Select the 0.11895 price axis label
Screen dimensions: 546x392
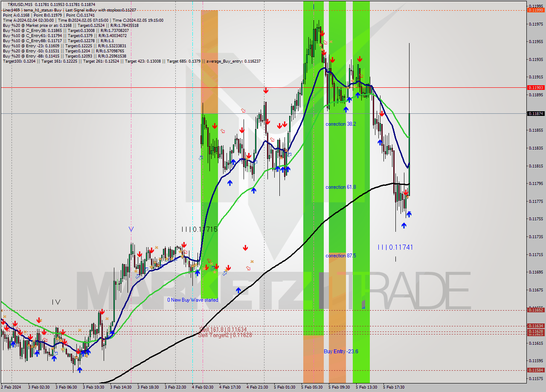tap(535, 95)
